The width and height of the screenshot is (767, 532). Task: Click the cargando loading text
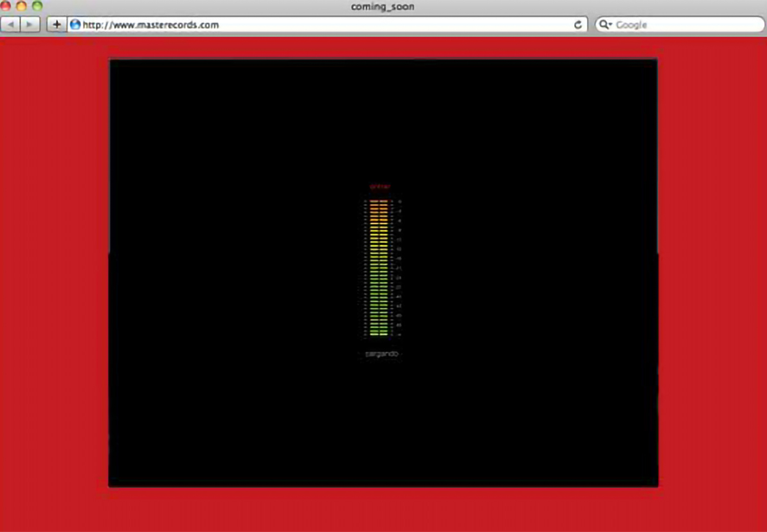(x=381, y=354)
